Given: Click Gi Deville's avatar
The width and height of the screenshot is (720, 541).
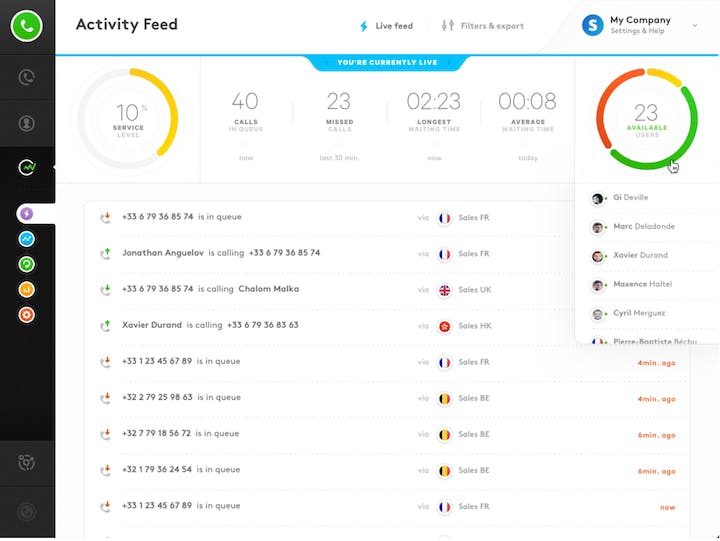Looking at the screenshot, I should pos(597,199).
